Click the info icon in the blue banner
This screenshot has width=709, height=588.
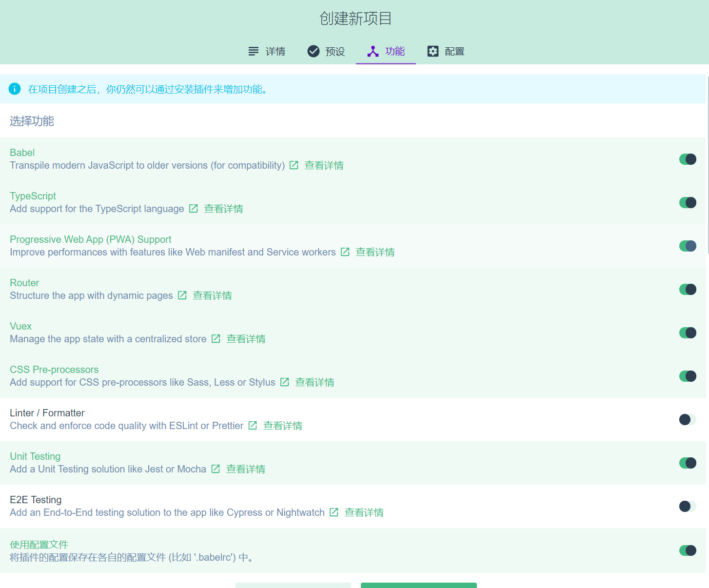pos(15,89)
